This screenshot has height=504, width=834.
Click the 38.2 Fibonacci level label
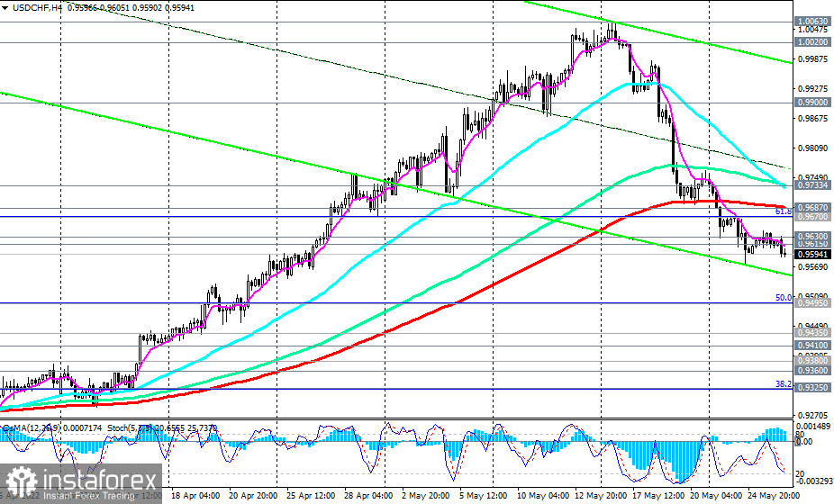click(784, 383)
